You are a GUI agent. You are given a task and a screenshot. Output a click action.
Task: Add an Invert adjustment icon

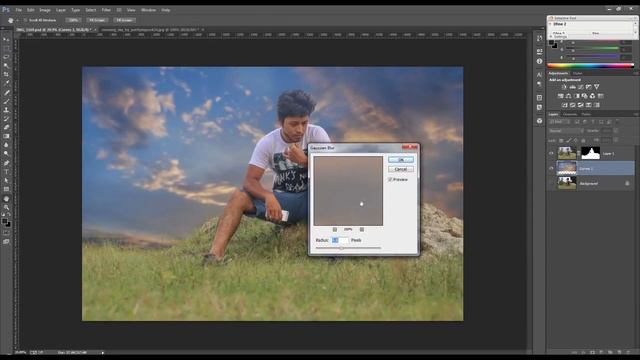coord(564,105)
